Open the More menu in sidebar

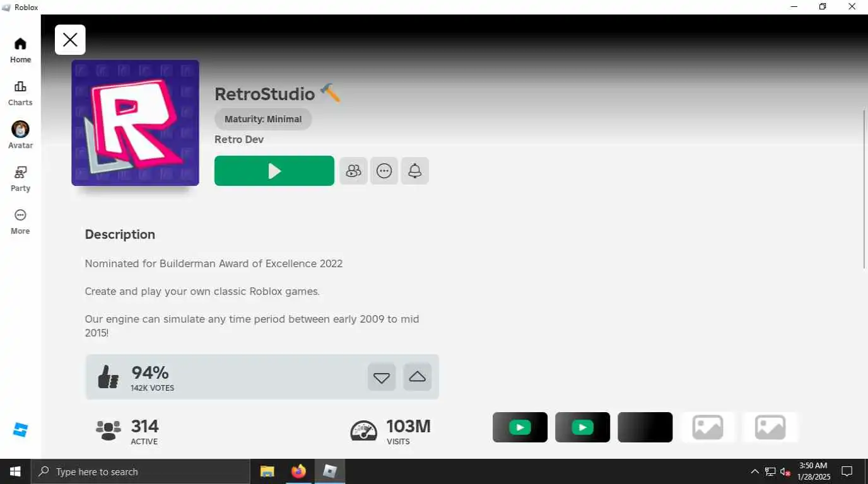click(20, 222)
